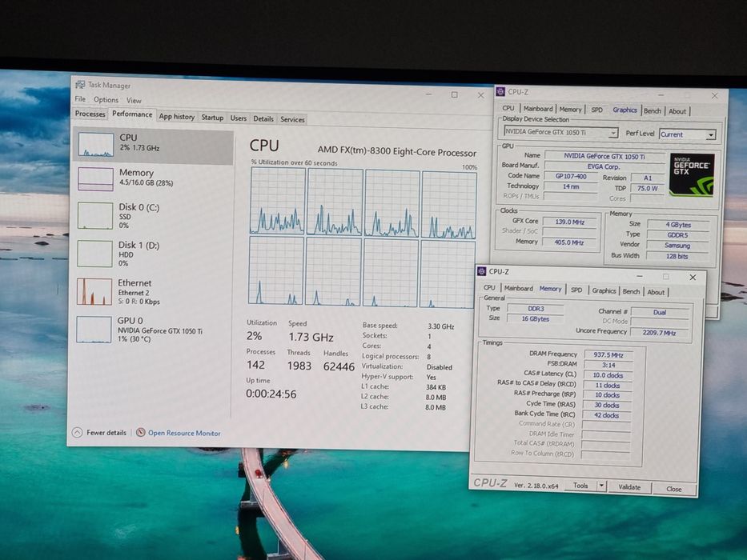Click the Tools button in CPU-Z
Image resolution: width=747 pixels, height=560 pixels.
[580, 486]
